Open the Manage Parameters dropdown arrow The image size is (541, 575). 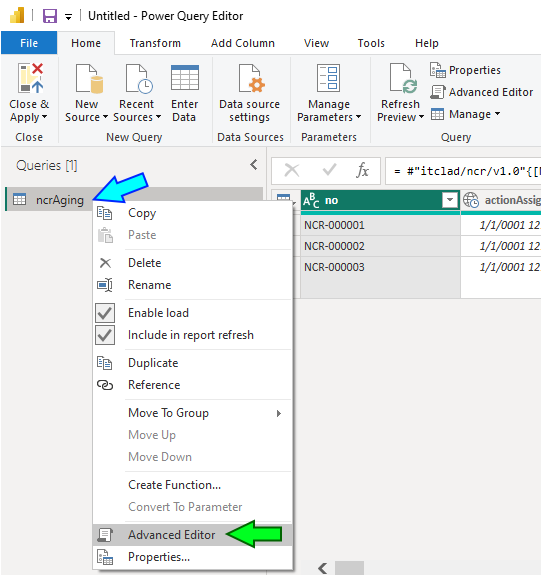pyautogui.click(x=358, y=117)
